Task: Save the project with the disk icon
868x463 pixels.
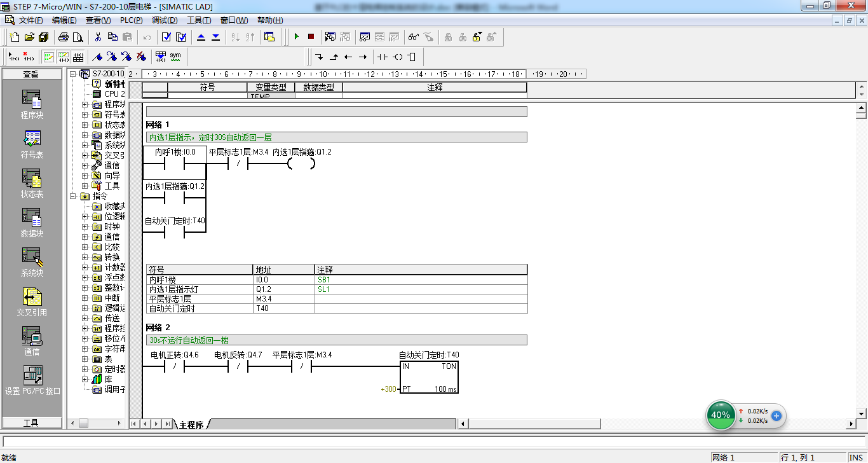Action: pyautogui.click(x=44, y=37)
